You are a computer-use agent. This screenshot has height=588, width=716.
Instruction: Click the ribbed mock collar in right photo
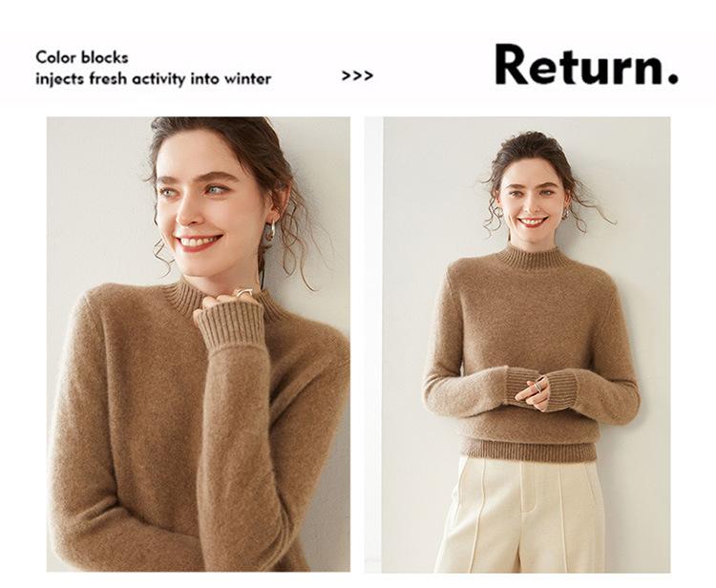(x=528, y=258)
